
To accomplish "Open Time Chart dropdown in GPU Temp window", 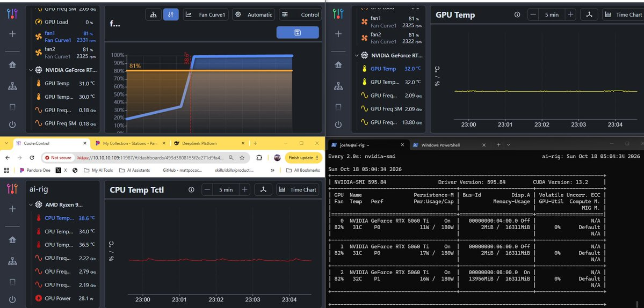I will click(x=624, y=14).
